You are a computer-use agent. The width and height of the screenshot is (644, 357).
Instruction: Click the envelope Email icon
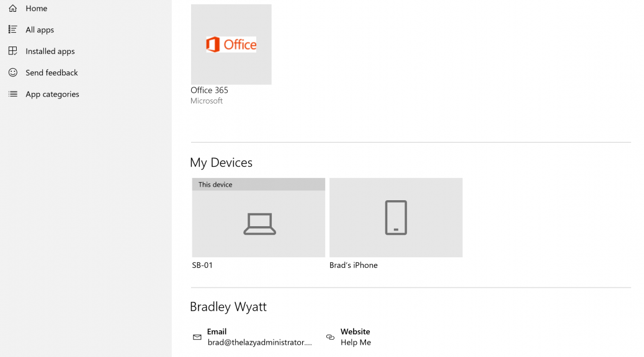tap(197, 337)
